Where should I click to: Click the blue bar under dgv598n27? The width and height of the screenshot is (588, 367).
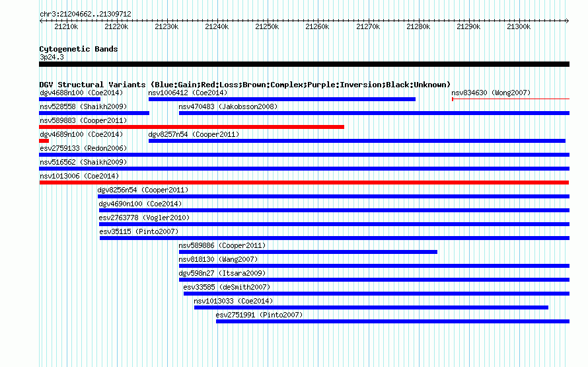click(374, 280)
